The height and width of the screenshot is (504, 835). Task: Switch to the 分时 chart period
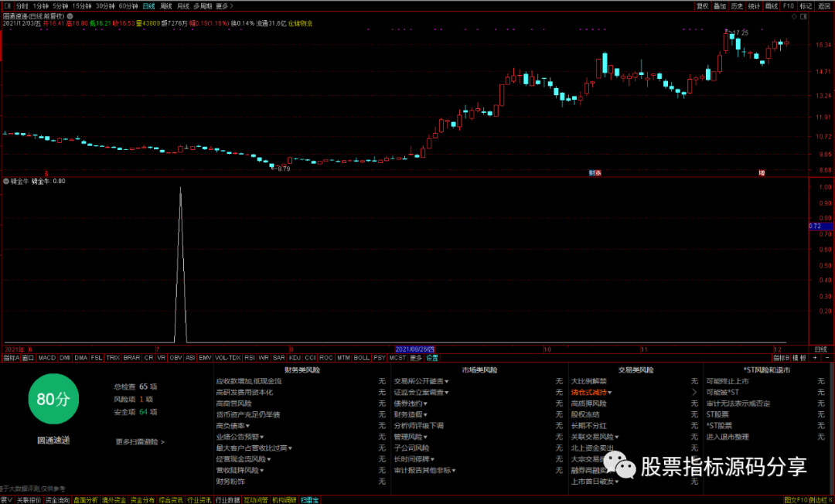coord(22,6)
